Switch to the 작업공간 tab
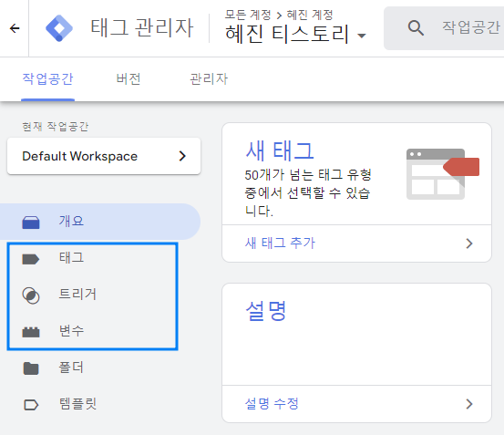The image size is (504, 435). (47, 79)
